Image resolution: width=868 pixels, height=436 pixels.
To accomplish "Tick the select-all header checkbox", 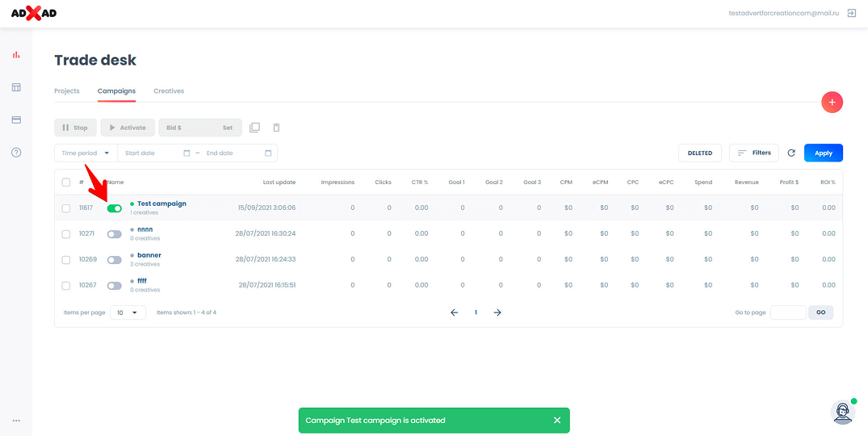I will (66, 182).
